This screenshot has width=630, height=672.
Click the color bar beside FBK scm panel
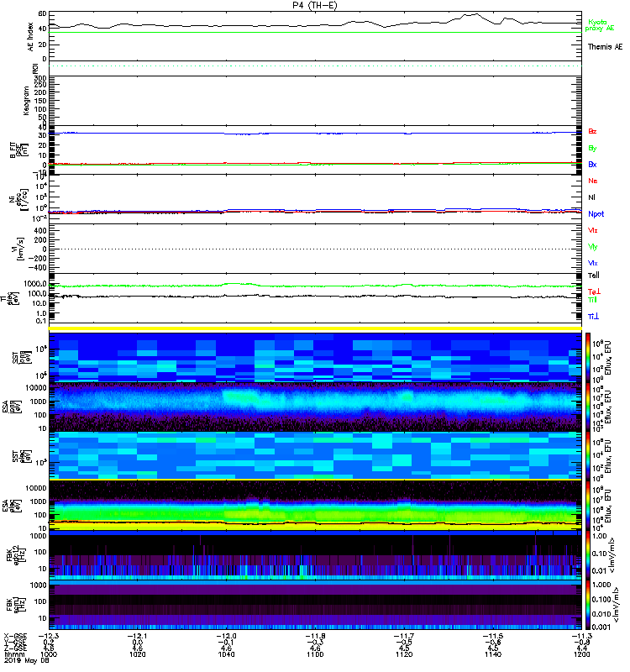click(588, 605)
